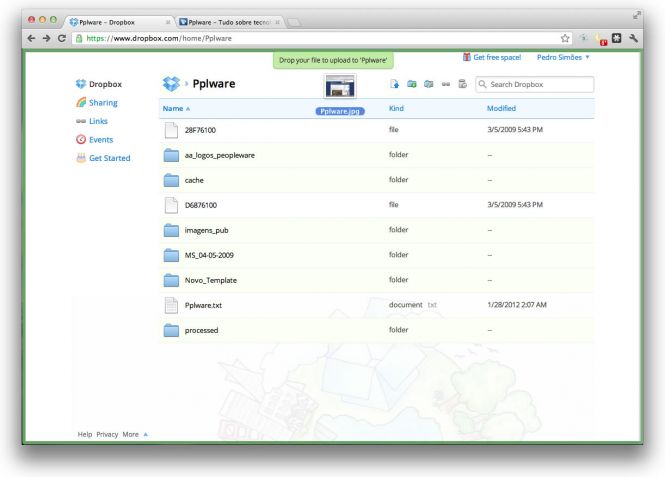Click the Upload file toolbar icon
Viewport: 665px width, 477px height.
[x=394, y=84]
